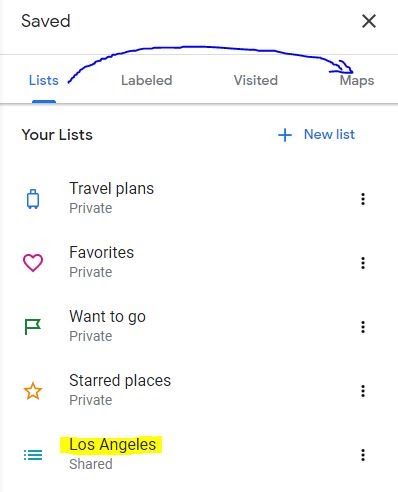Click the heart icon for Favorites
Screen dimensions: 398x492
(33, 263)
